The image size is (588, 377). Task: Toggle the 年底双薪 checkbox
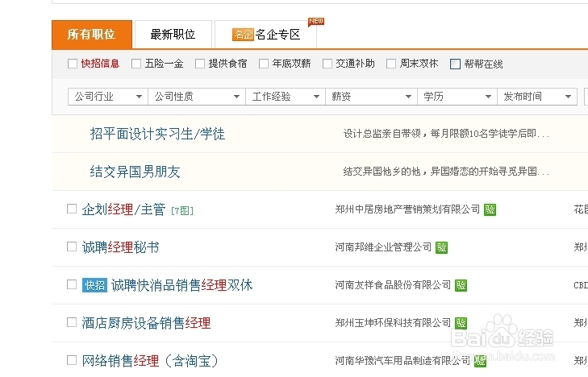point(264,64)
